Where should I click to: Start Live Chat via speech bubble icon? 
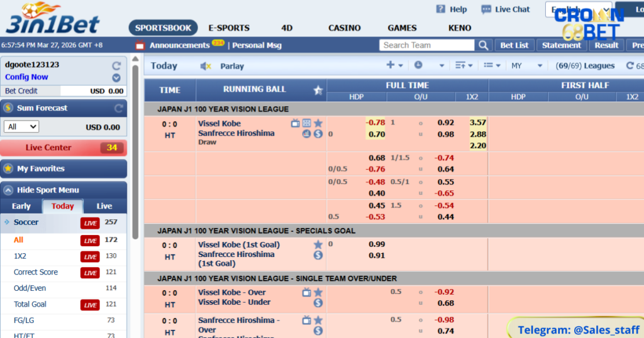click(x=486, y=9)
